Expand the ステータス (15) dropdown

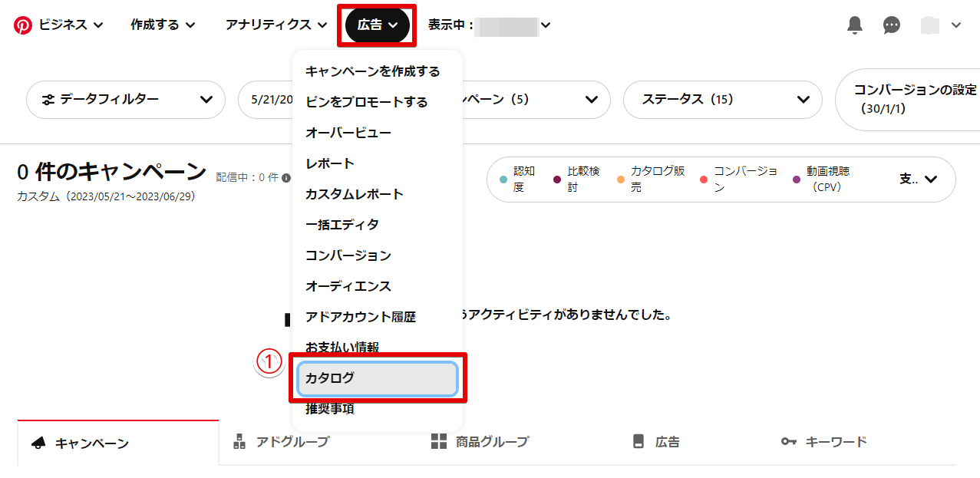722,100
